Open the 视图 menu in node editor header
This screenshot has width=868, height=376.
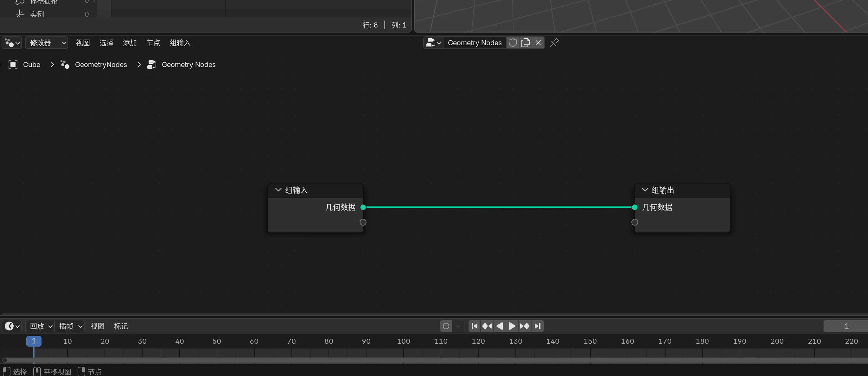click(x=83, y=43)
